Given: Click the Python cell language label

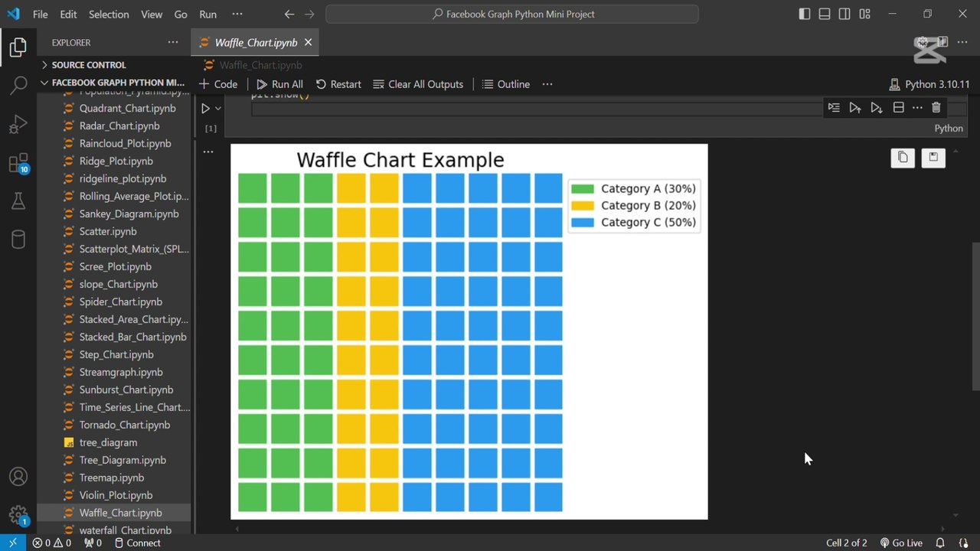Looking at the screenshot, I should [948, 128].
